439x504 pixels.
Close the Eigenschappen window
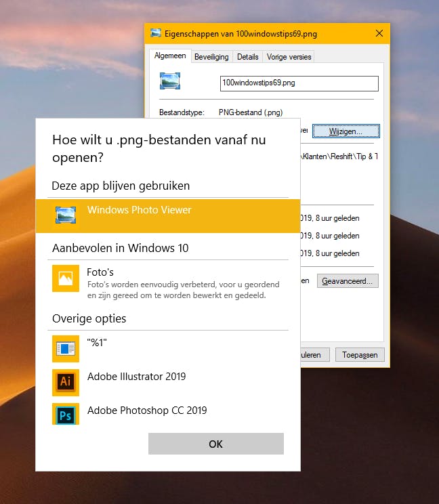click(379, 33)
